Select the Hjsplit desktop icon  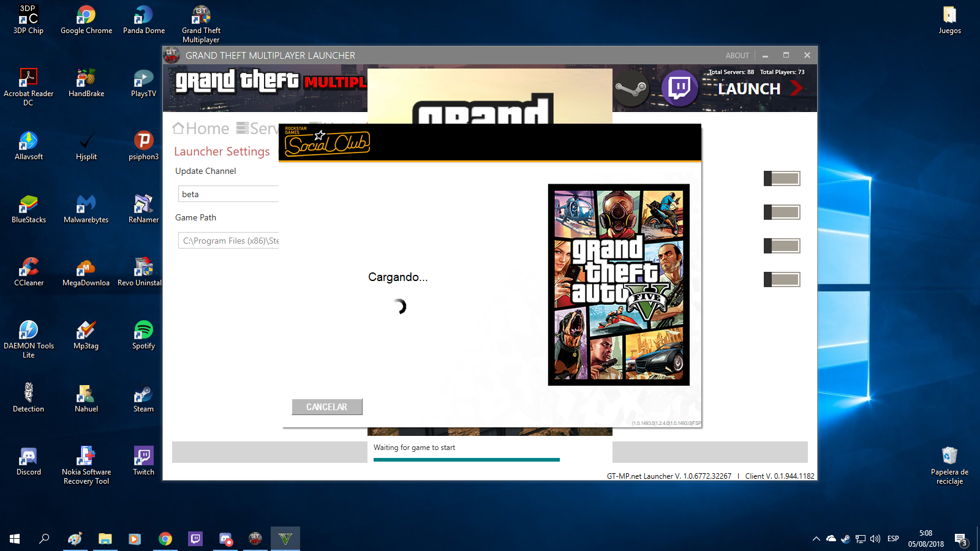[x=86, y=146]
